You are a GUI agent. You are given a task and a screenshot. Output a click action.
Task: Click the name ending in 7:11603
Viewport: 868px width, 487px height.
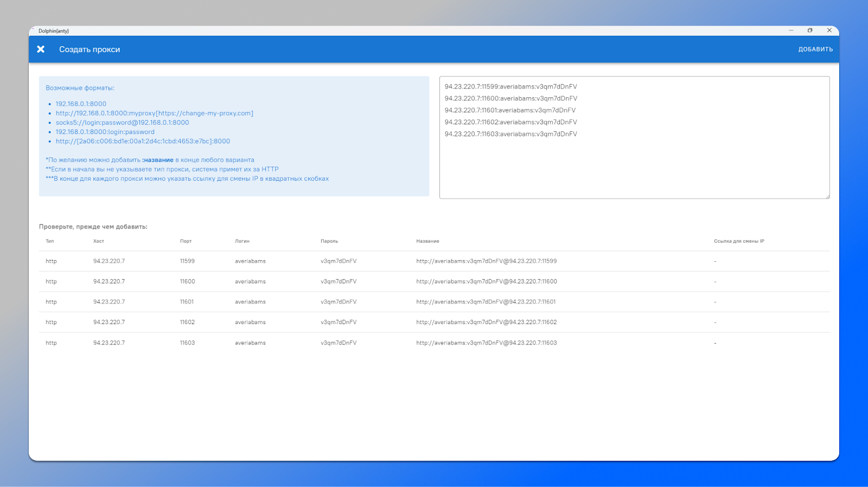click(487, 343)
